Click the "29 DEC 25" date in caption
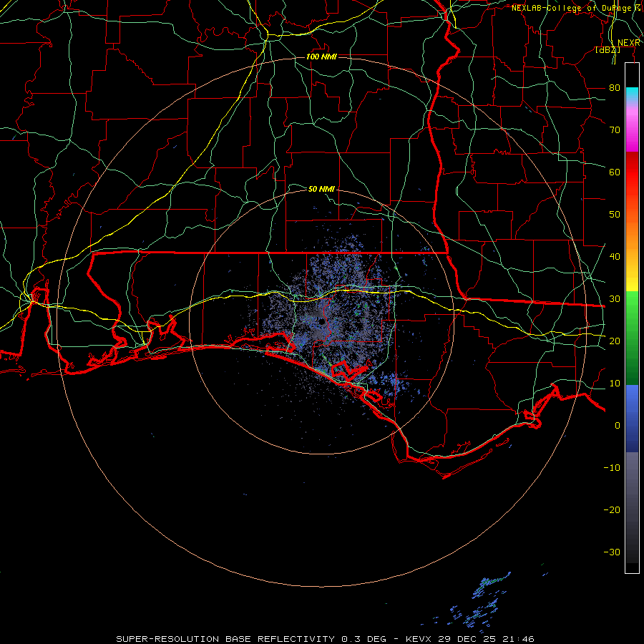 [468, 639]
